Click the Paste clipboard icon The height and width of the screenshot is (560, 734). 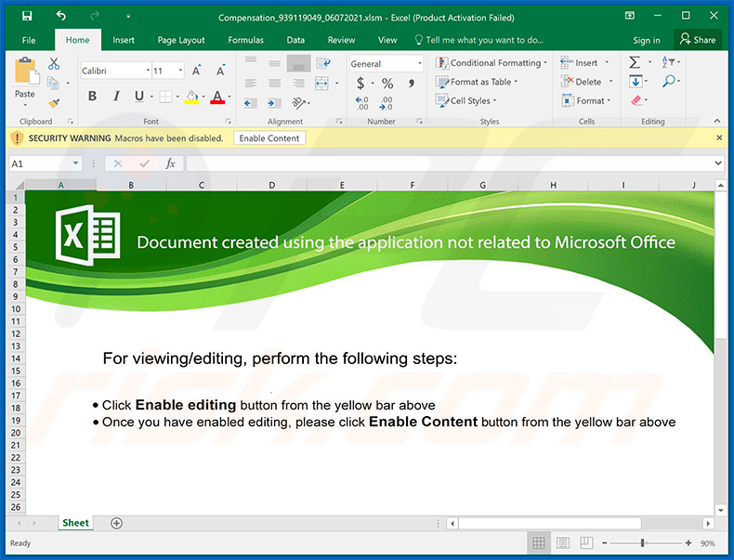[26, 72]
